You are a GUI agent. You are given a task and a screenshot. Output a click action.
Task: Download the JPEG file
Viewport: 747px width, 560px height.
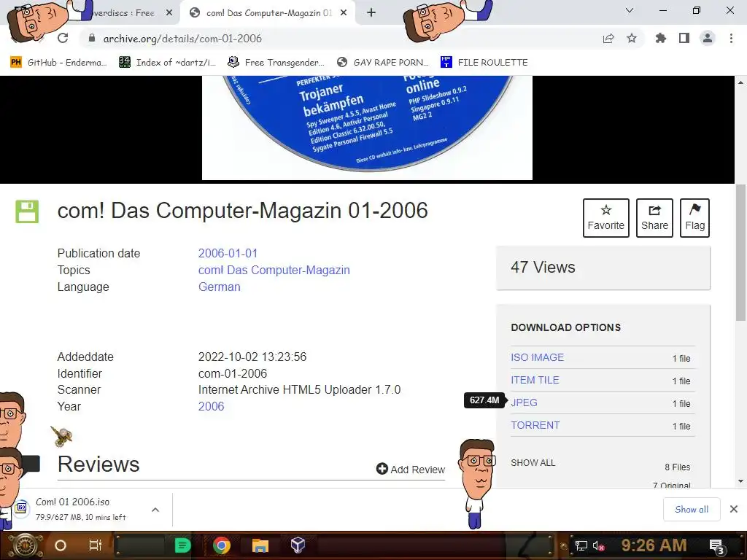524,402
